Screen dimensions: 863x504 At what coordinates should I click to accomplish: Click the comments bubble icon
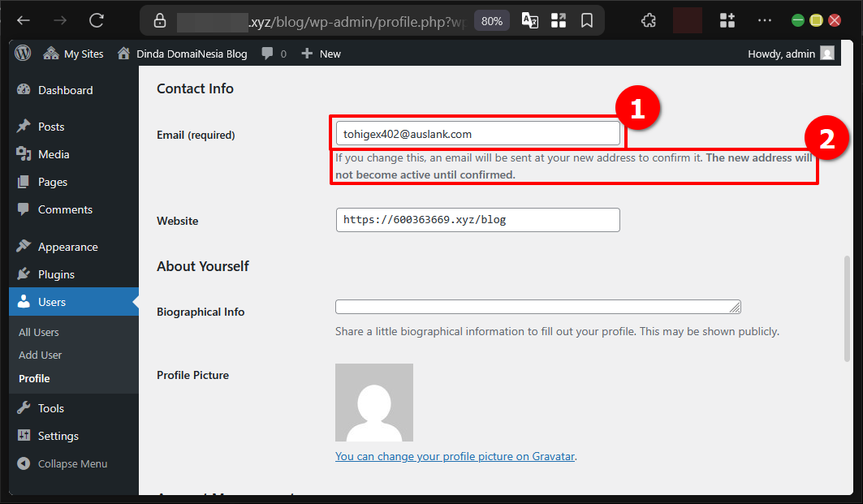point(267,54)
